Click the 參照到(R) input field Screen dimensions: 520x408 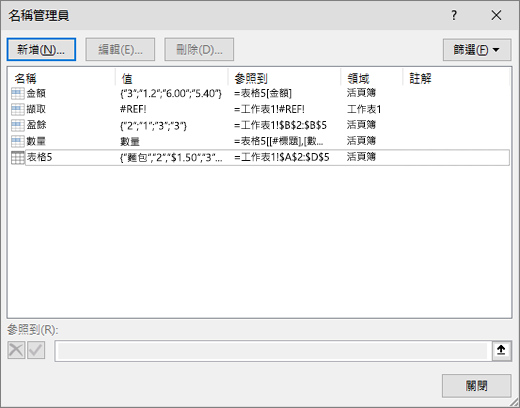[273, 351]
